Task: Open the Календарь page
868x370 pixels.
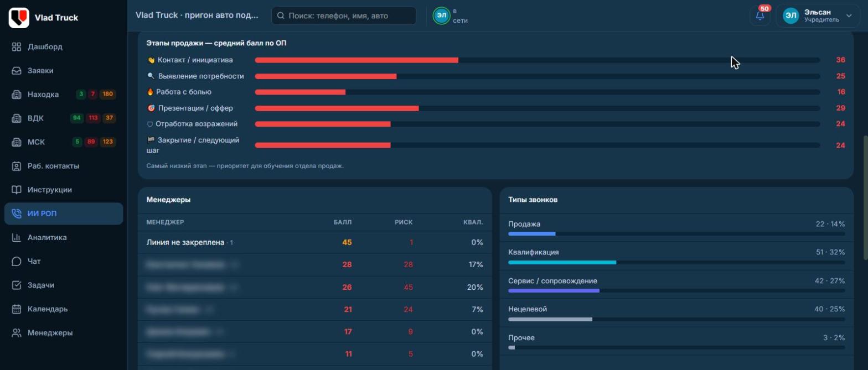Action: [x=64, y=309]
